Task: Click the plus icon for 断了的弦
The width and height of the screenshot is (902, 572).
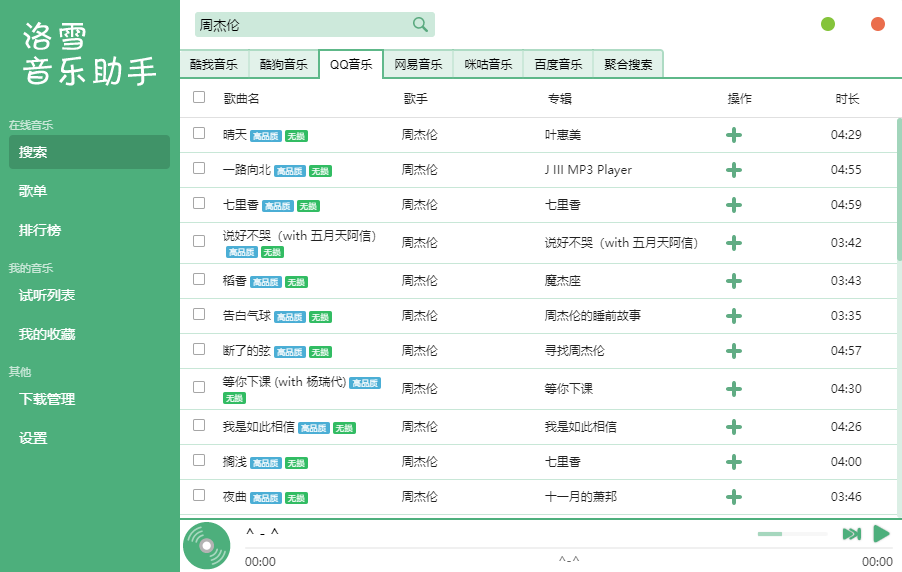Action: (x=733, y=351)
